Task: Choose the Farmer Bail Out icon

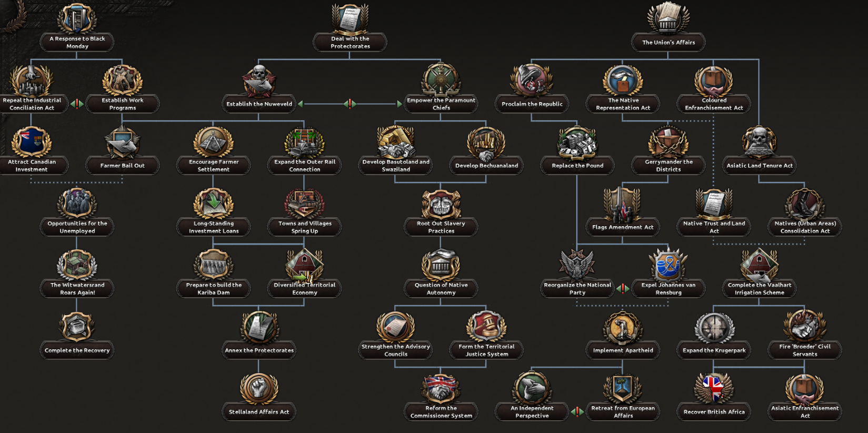Action: pos(123,142)
